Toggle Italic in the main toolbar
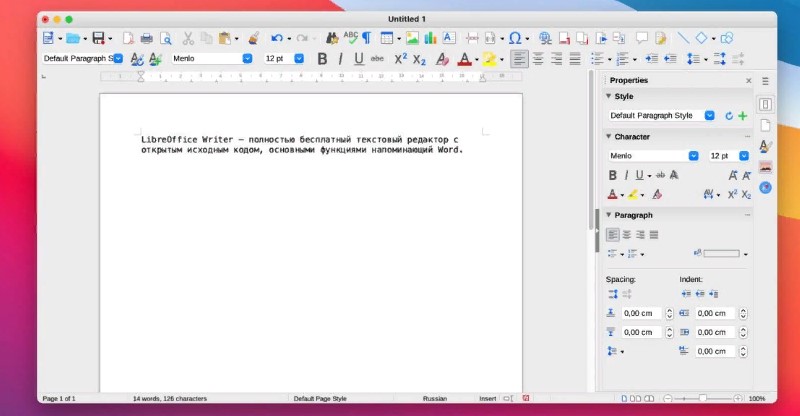Viewport: 800px width, 416px height. coord(340,59)
